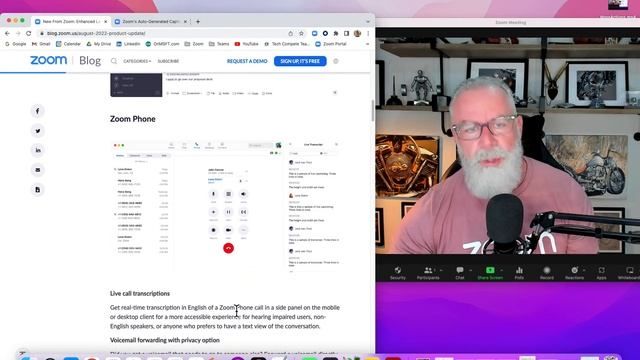Open Reactions in Zoom meeting toolbar
This screenshot has height=360, width=640.
pyautogui.click(x=574, y=273)
